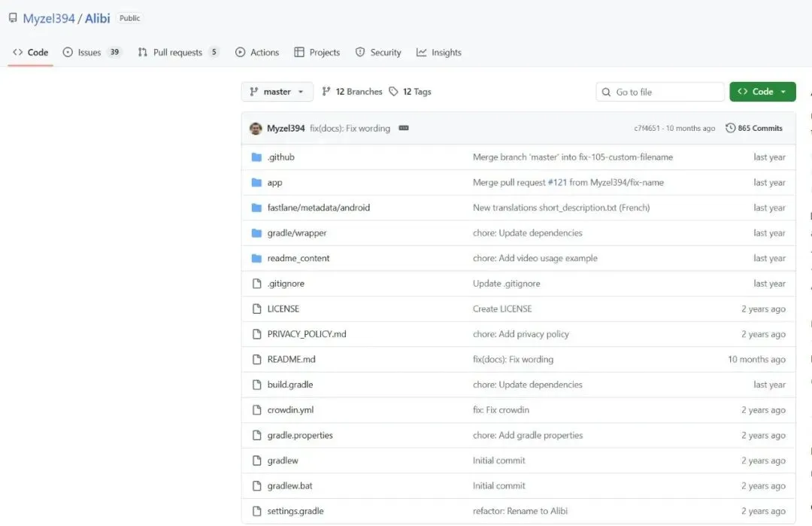The width and height of the screenshot is (812, 526).
Task: Open the gradlew.bat file
Action: (290, 486)
